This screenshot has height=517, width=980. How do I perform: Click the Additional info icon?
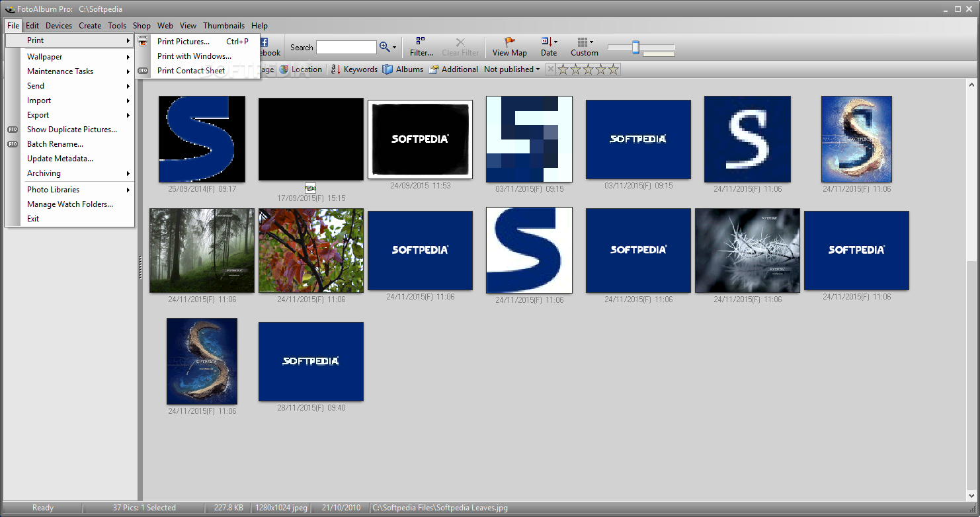(x=434, y=69)
